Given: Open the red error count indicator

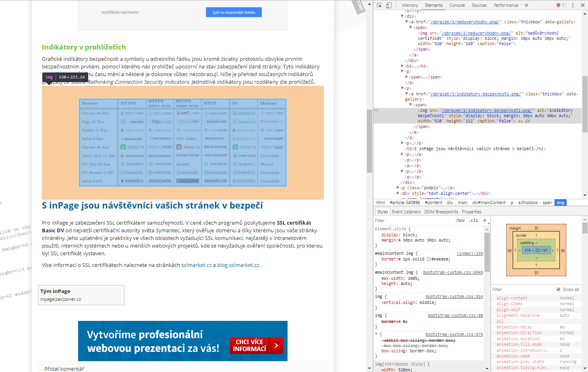Looking at the screenshot, I should [560, 5].
